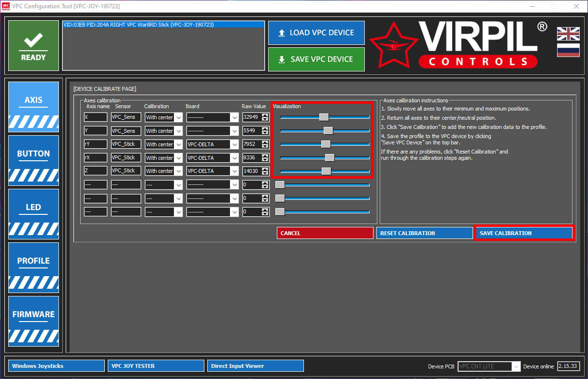Click the X axis name field
Image resolution: width=588 pixels, height=379 pixels.
coord(96,117)
